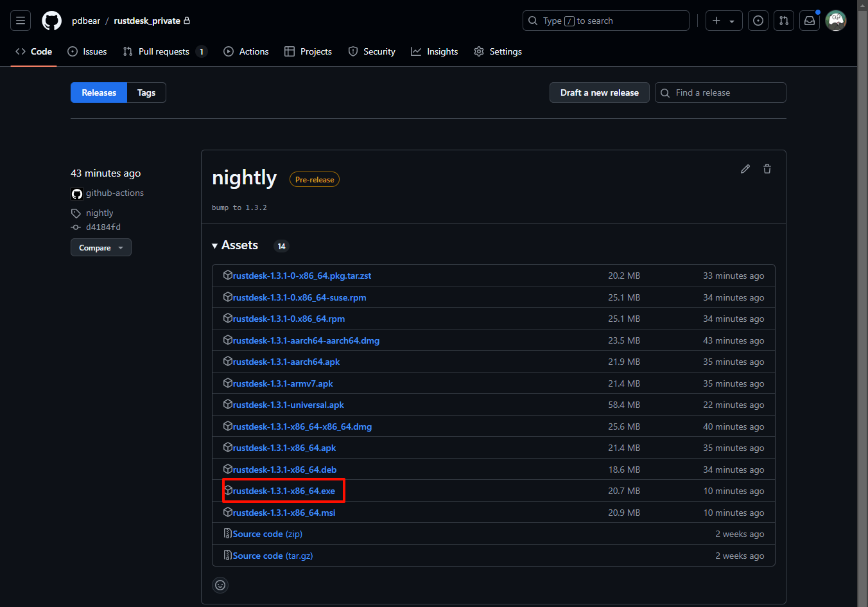Open the nightly tag link in sidebar
This screenshot has width=868, height=607.
100,213
